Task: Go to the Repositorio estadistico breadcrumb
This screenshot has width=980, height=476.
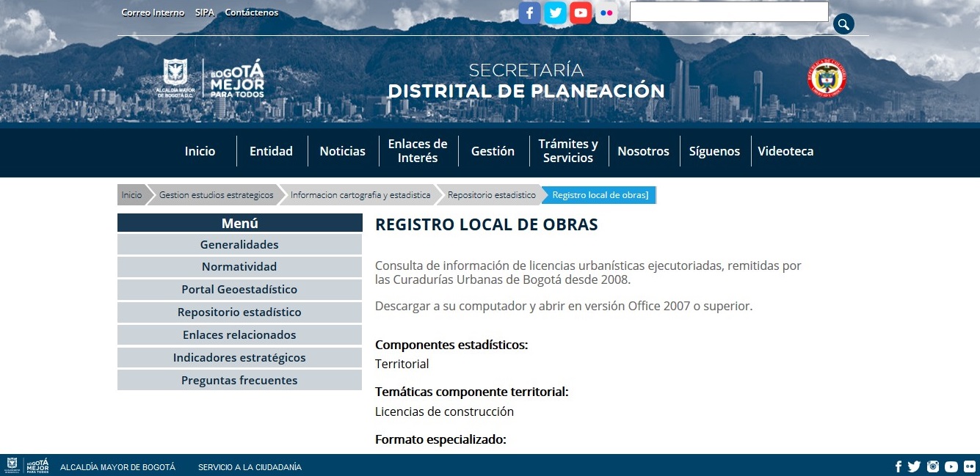Action: coord(491,195)
